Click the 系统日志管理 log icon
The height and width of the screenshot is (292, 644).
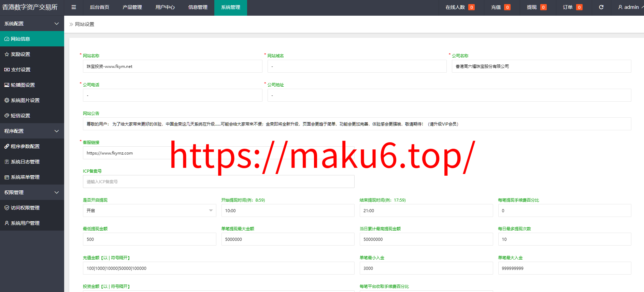point(6,162)
